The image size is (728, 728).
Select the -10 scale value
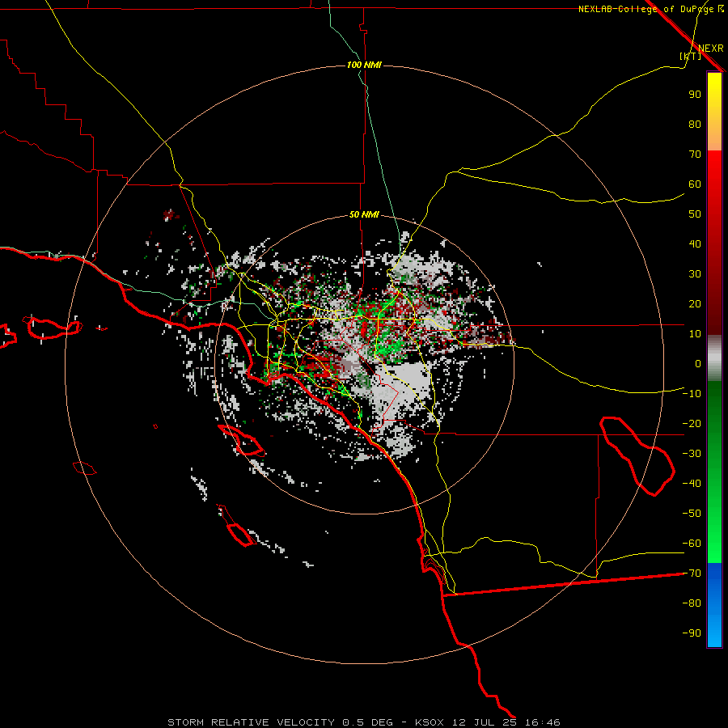[692, 394]
